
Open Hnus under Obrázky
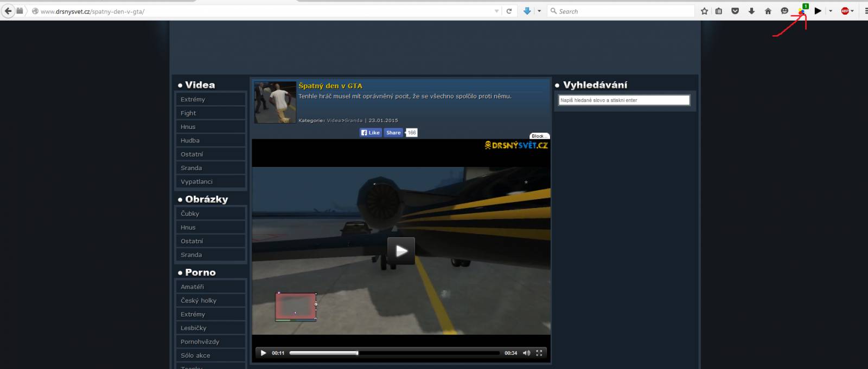pyautogui.click(x=210, y=228)
